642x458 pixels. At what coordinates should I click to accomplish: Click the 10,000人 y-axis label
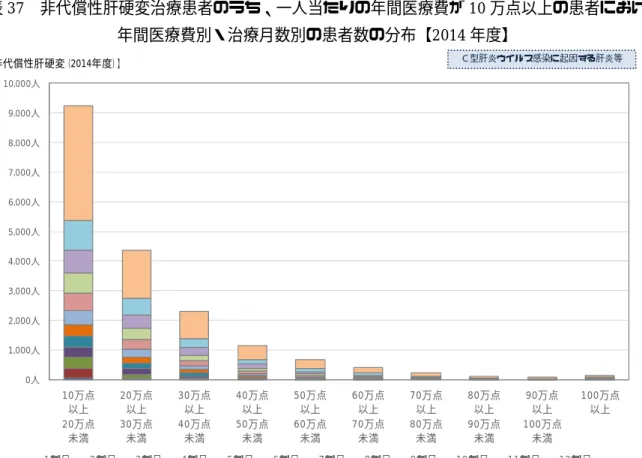point(22,83)
